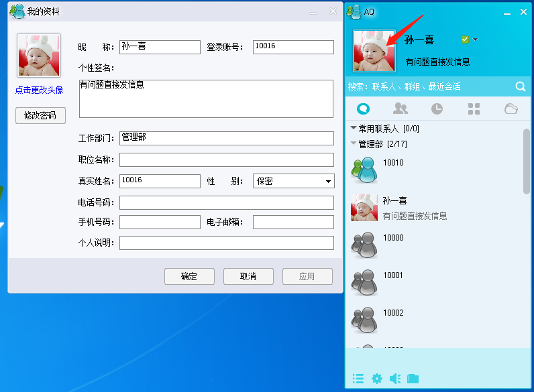Screen dimensions: 534x392
Task: Open recent conversations clock icon
Action: (437, 109)
